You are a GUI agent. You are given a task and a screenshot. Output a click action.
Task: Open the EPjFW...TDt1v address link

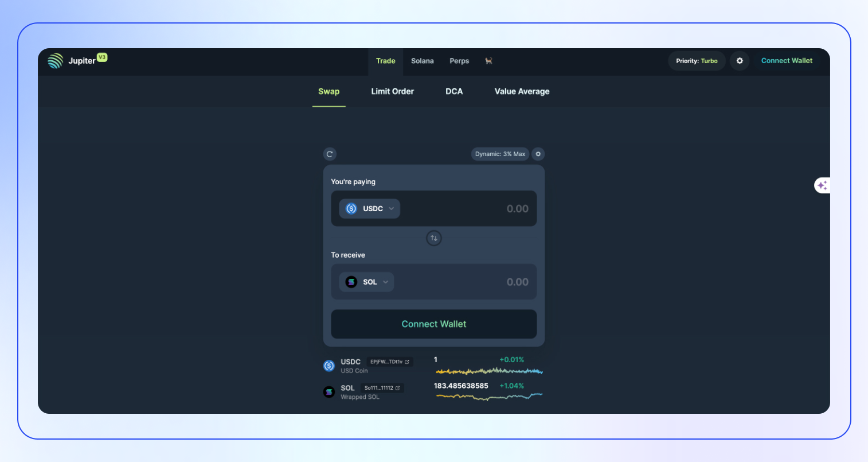[390, 362]
